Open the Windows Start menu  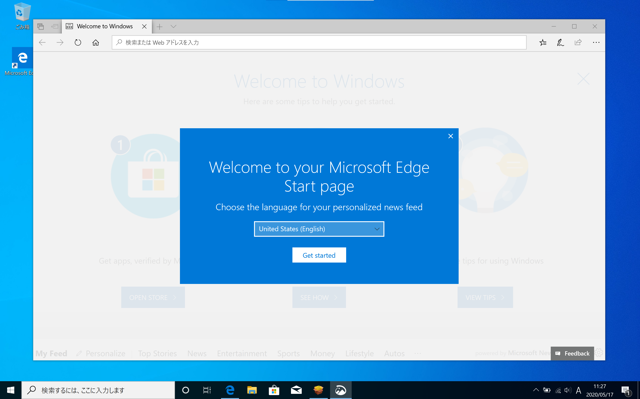click(x=10, y=390)
